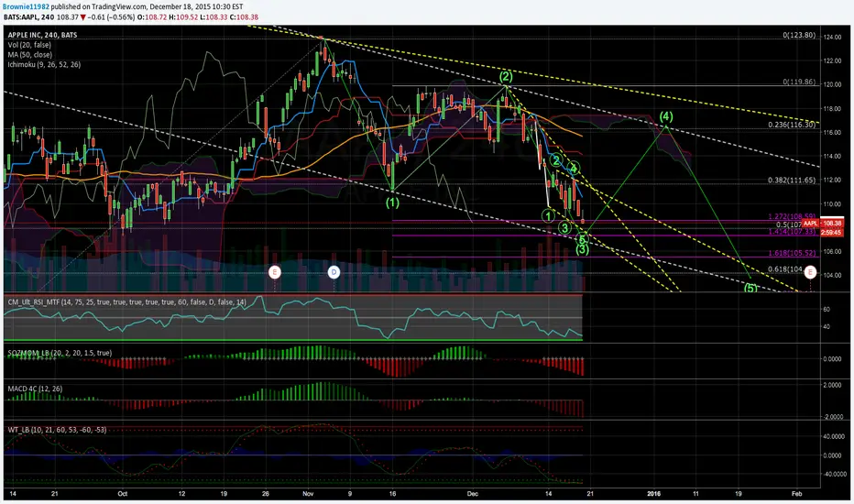Click 116.00 on the price axis
Image resolution: width=854 pixels, height=504 pixels.
832,132
